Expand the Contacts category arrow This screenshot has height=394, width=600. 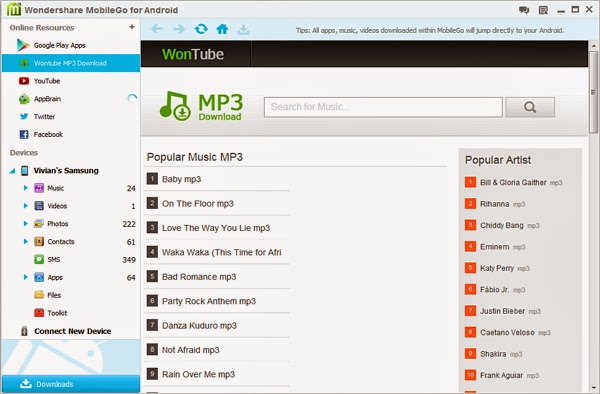[x=26, y=241]
